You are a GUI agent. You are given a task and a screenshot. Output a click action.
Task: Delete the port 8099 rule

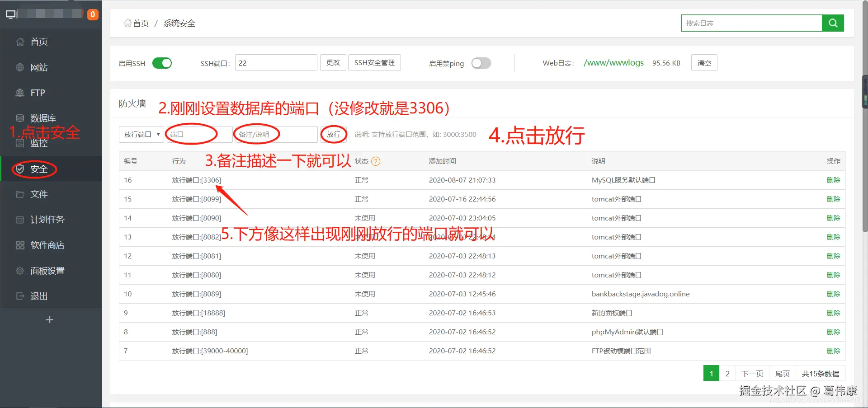tap(833, 199)
